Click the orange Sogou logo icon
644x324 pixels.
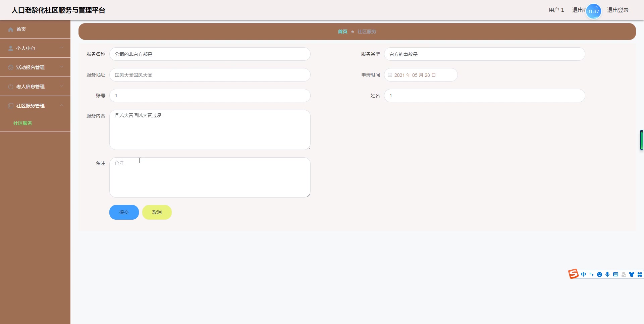574,274
